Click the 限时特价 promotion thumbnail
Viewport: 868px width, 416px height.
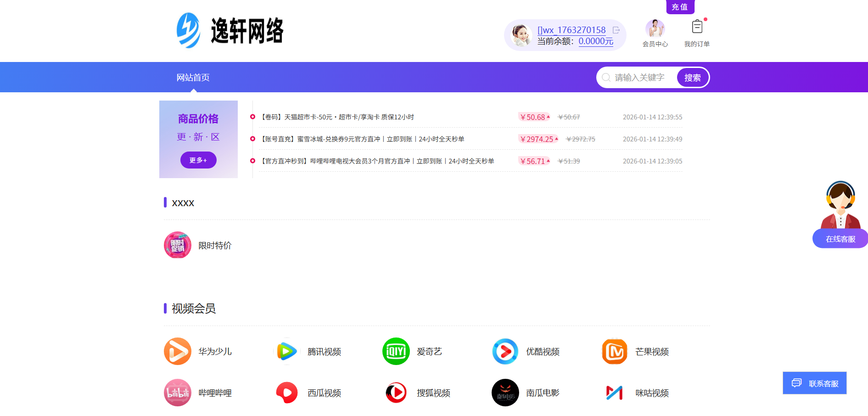[x=177, y=245]
